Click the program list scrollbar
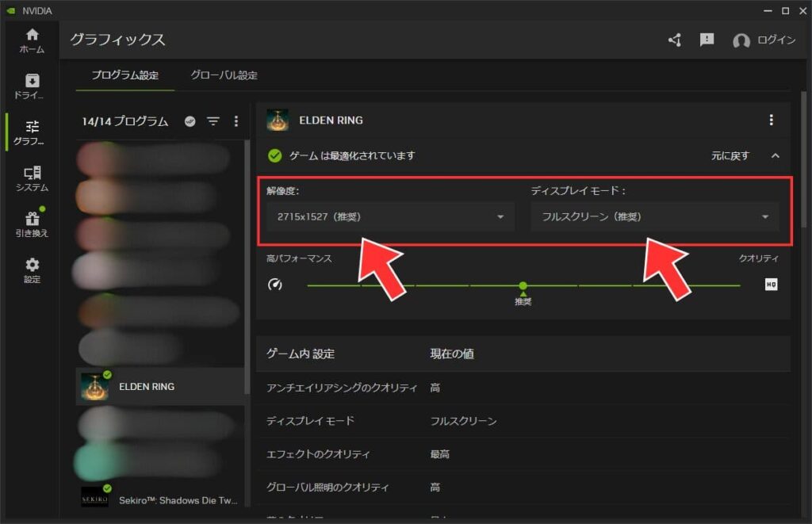 [247, 266]
